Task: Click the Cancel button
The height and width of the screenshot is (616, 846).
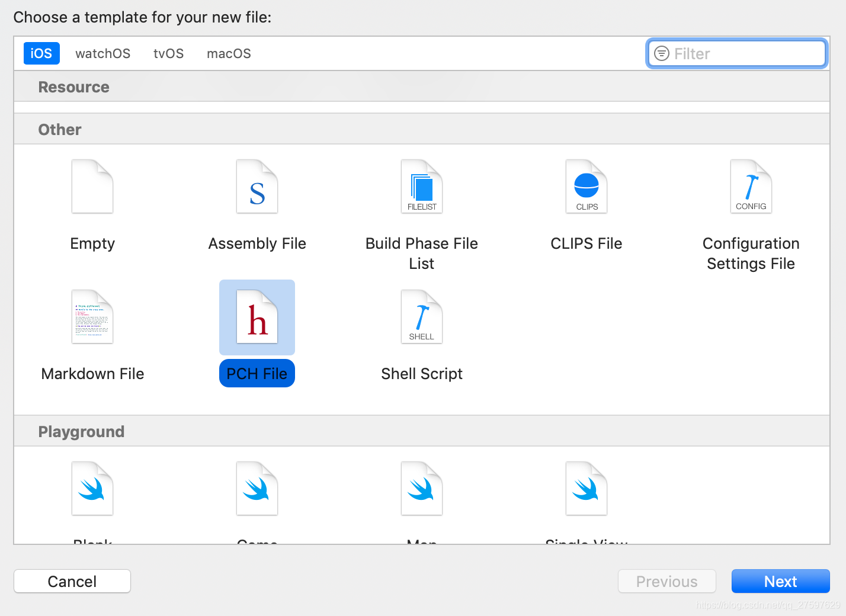Action: (72, 581)
